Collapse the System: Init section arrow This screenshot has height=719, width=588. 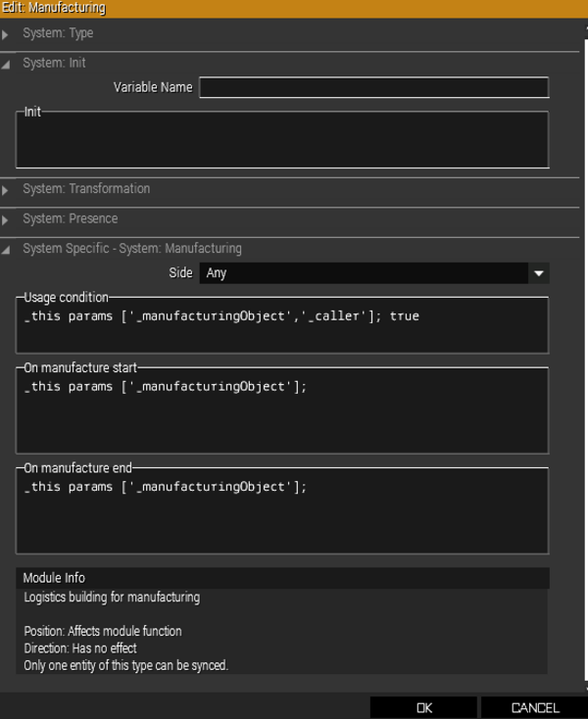pos(6,65)
